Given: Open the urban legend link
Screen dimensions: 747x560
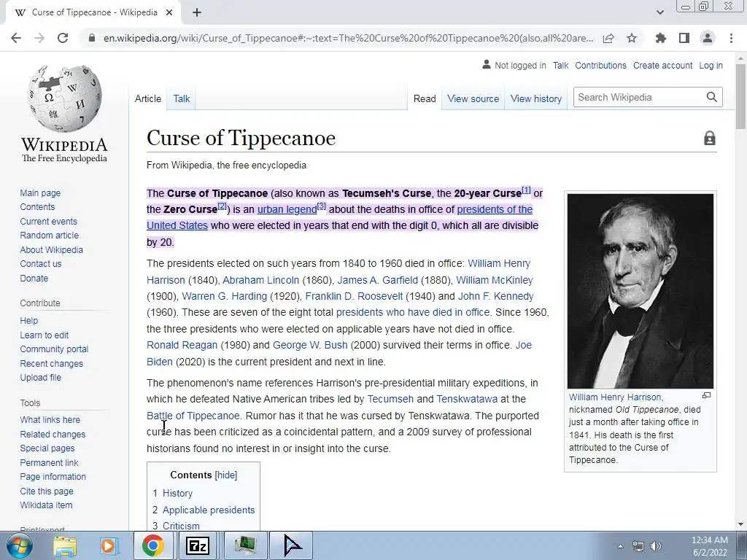Looking at the screenshot, I should click(x=287, y=209).
